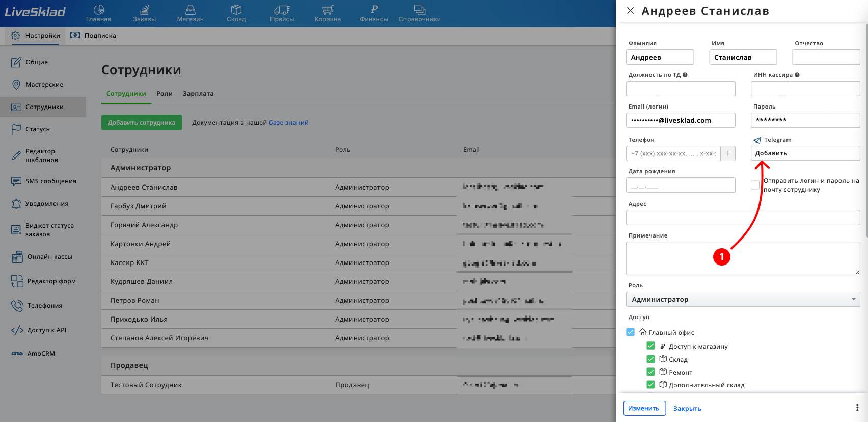The width and height of the screenshot is (868, 422).
Task: Switch to the Роли sub-tab
Action: click(165, 94)
